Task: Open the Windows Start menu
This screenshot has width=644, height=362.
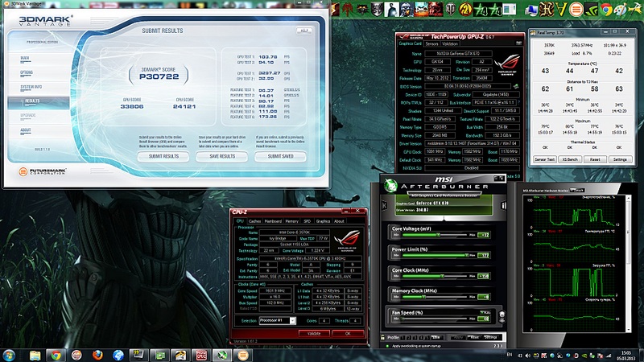Action: click(9, 355)
